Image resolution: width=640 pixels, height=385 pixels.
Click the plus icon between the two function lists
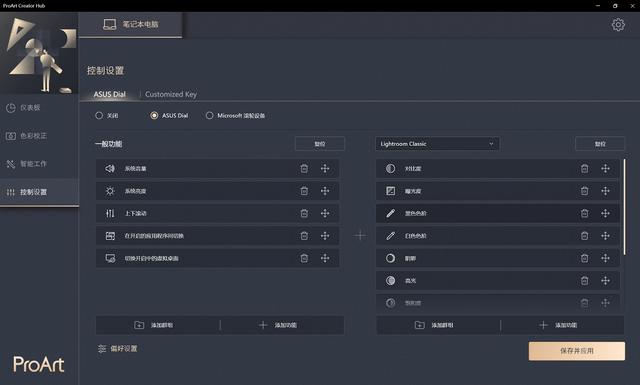[x=360, y=236]
